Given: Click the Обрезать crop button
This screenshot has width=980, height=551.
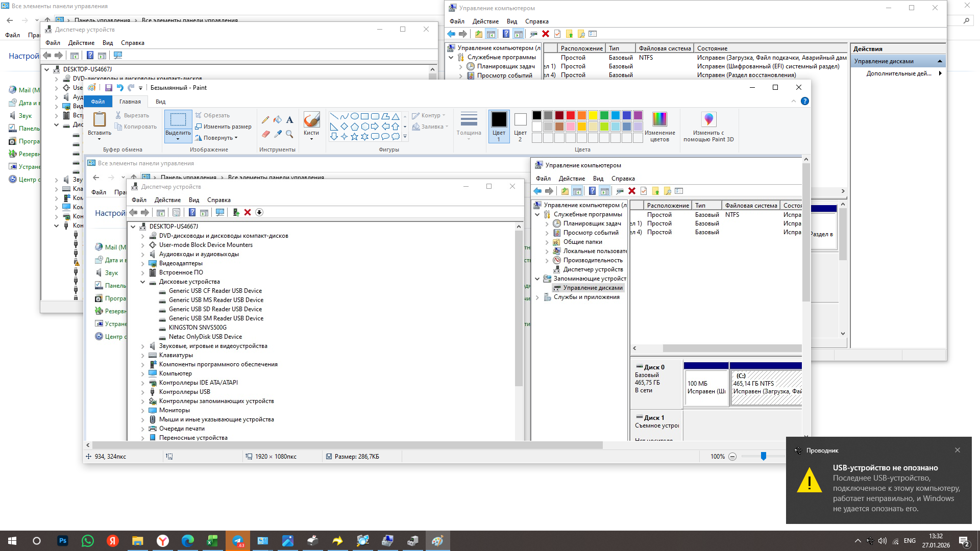Looking at the screenshot, I should click(x=213, y=115).
